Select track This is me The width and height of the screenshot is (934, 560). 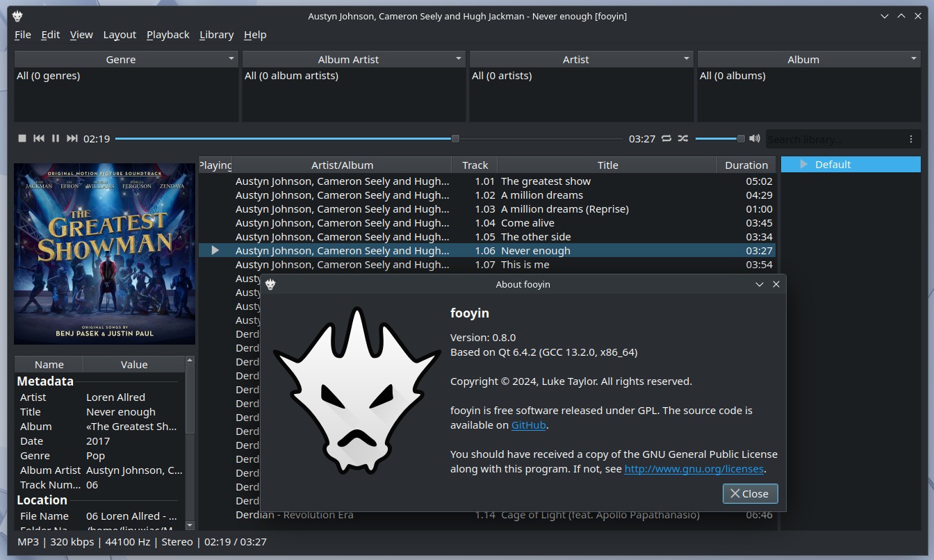(x=486, y=265)
